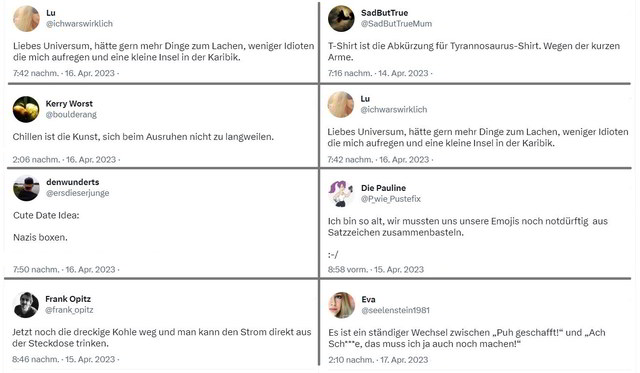Click the @seelenstein1981 handle
640x373 pixels.
(395, 310)
